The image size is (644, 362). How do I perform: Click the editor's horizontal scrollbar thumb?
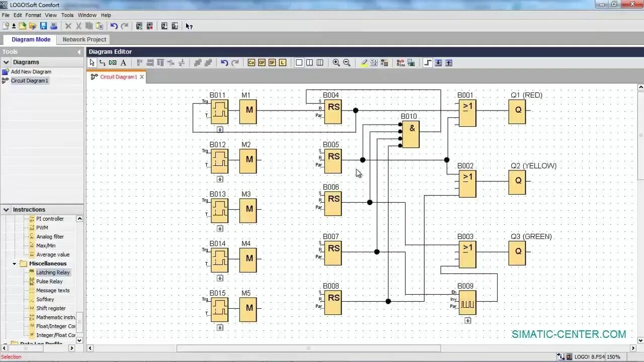click(x=308, y=348)
